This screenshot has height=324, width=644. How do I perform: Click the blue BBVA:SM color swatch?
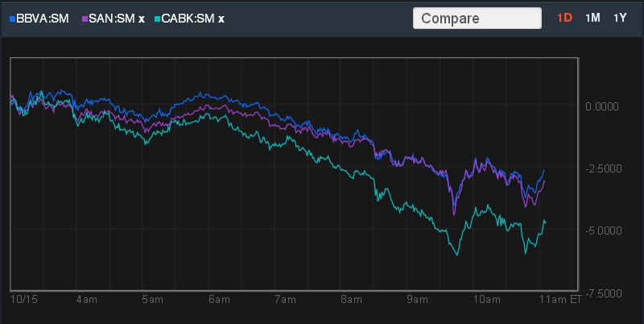click(x=12, y=19)
